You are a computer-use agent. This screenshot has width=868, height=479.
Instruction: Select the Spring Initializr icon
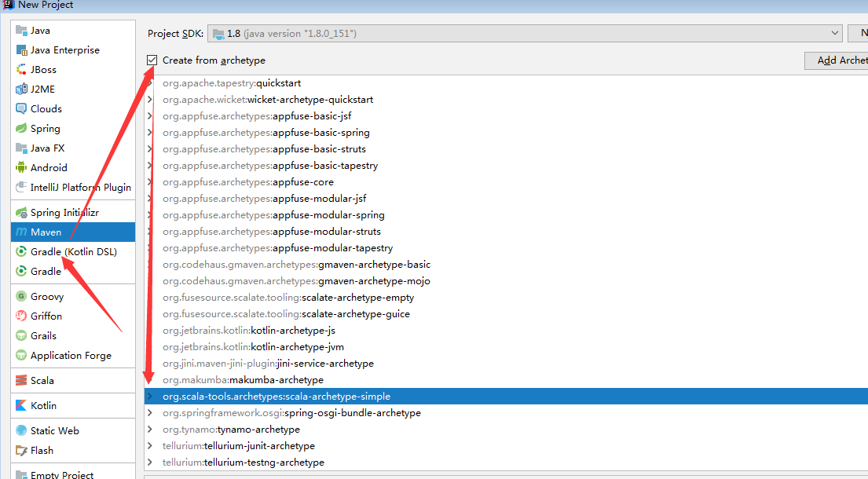pyautogui.click(x=21, y=212)
